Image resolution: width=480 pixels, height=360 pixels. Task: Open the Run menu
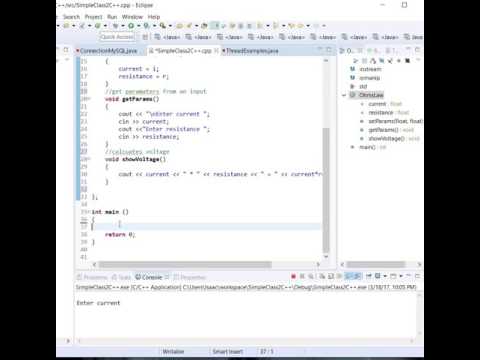(x=112, y=17)
